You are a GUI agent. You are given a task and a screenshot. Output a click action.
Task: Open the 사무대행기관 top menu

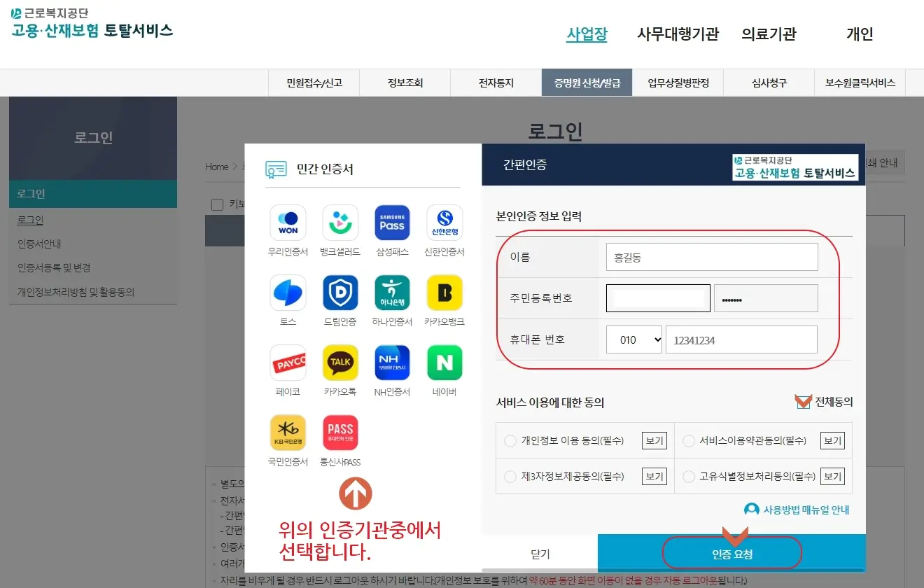tap(678, 34)
